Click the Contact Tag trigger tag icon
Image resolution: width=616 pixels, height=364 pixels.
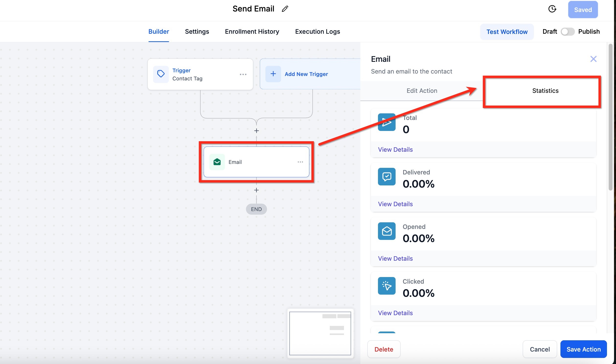click(x=161, y=74)
